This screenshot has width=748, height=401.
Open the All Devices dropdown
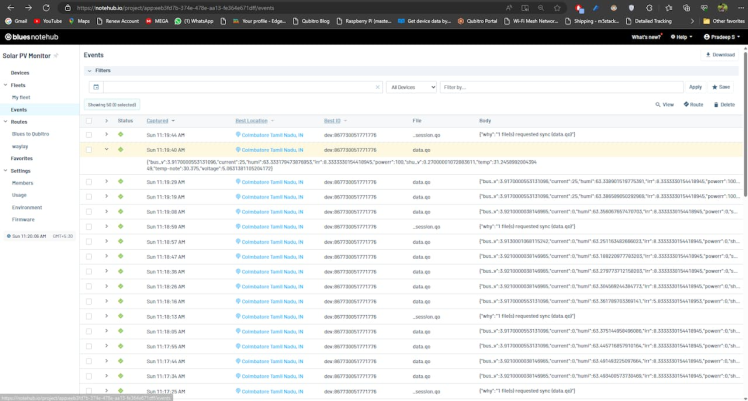[x=410, y=87]
